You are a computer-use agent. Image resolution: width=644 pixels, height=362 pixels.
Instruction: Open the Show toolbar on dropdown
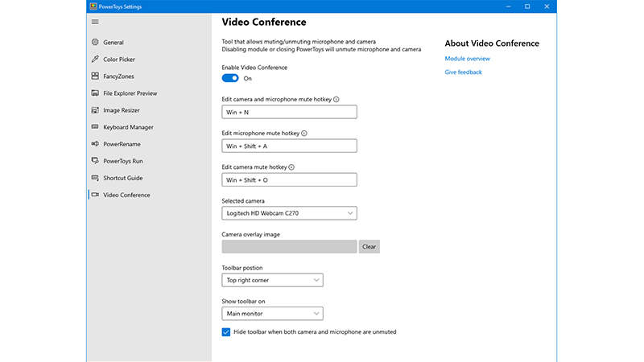(272, 314)
